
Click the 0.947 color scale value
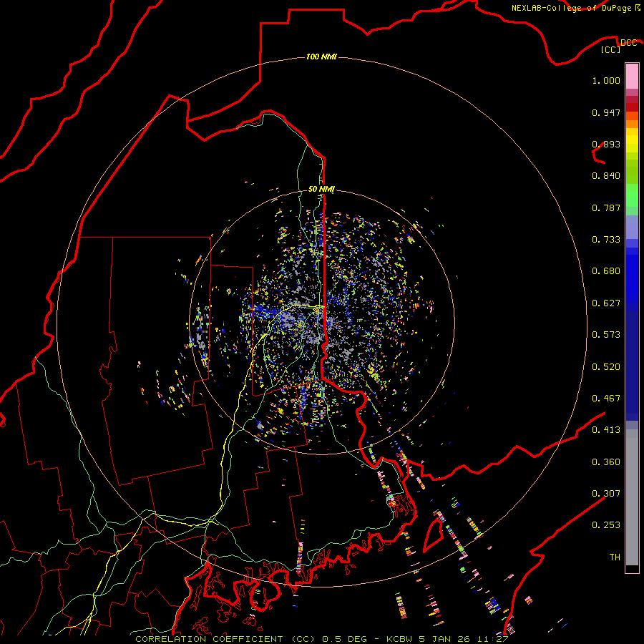[x=606, y=112]
